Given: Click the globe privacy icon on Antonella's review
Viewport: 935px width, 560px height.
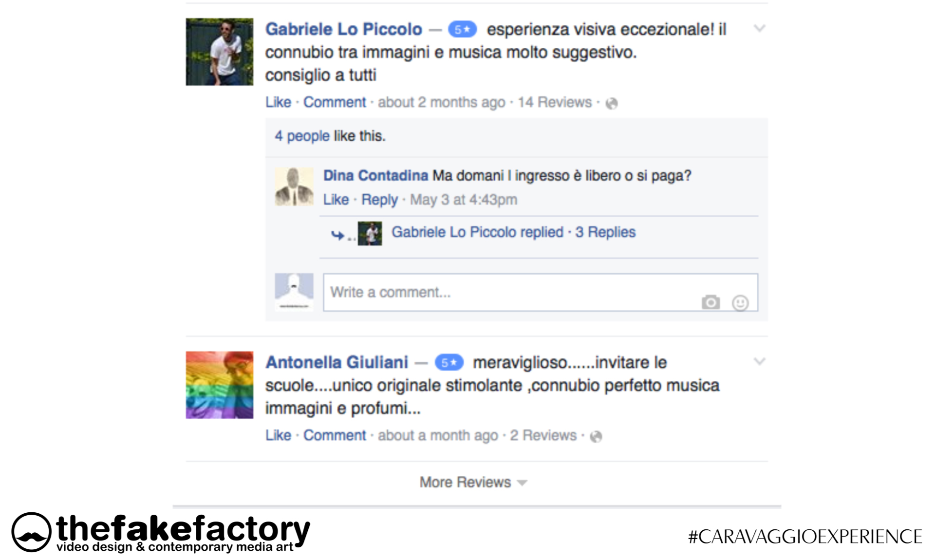Looking at the screenshot, I should (596, 436).
